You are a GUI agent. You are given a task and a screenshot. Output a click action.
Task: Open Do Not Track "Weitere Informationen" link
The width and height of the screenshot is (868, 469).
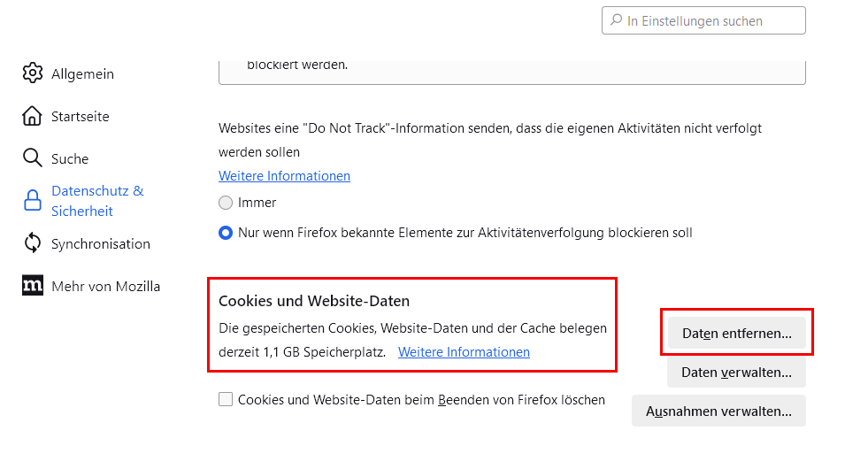[284, 175]
